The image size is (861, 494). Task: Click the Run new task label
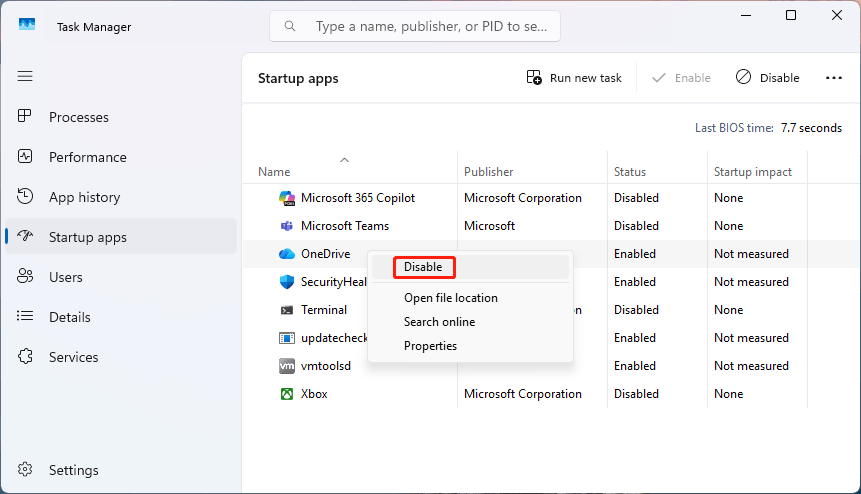tap(586, 78)
